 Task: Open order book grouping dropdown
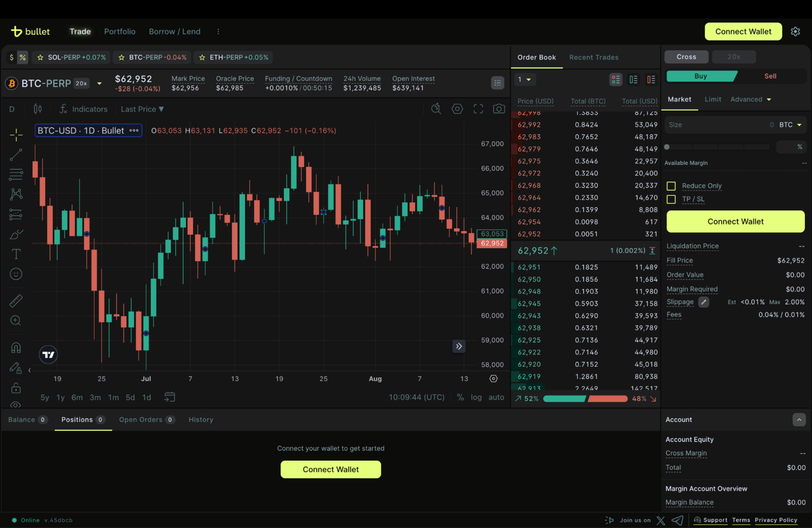[x=525, y=80]
